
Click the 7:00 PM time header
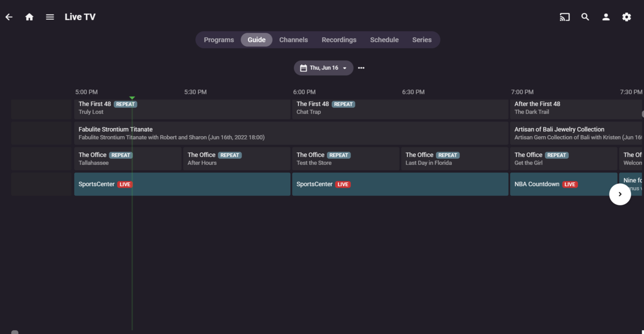point(522,92)
